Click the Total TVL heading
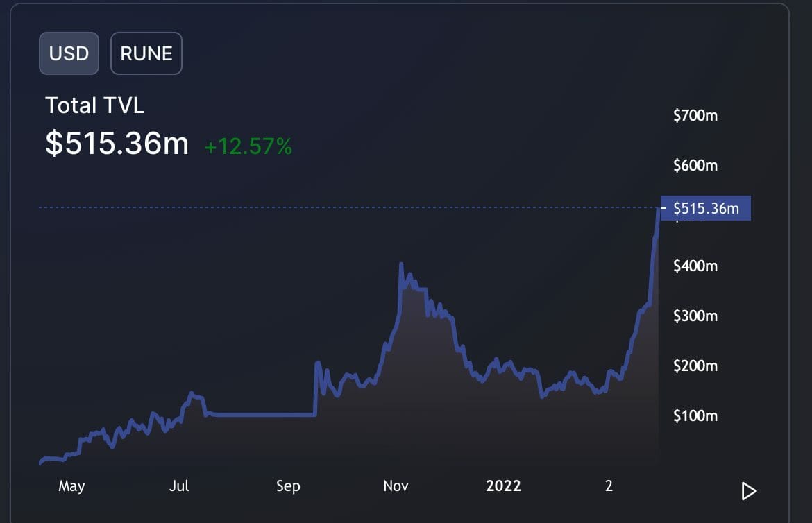 (x=95, y=105)
